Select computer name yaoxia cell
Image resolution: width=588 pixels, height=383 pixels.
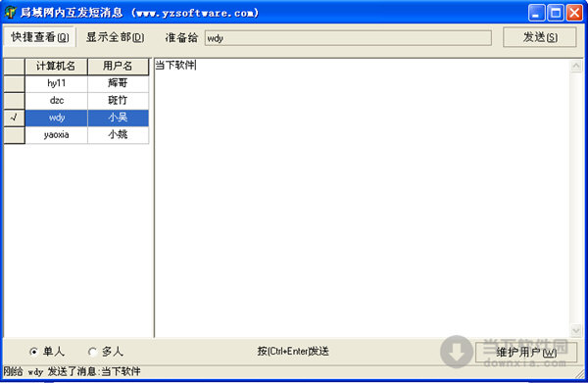56,135
